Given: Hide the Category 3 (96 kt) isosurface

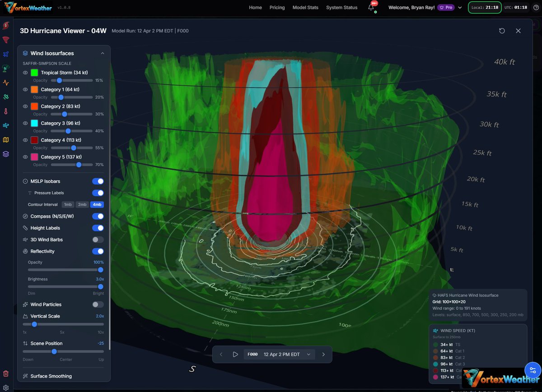Looking at the screenshot, I should [25, 123].
